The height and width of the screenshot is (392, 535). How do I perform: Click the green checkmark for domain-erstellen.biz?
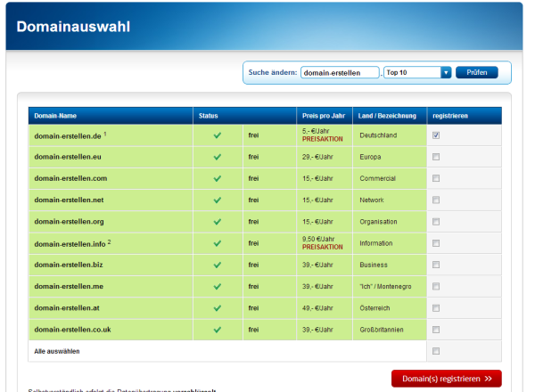pos(217,265)
